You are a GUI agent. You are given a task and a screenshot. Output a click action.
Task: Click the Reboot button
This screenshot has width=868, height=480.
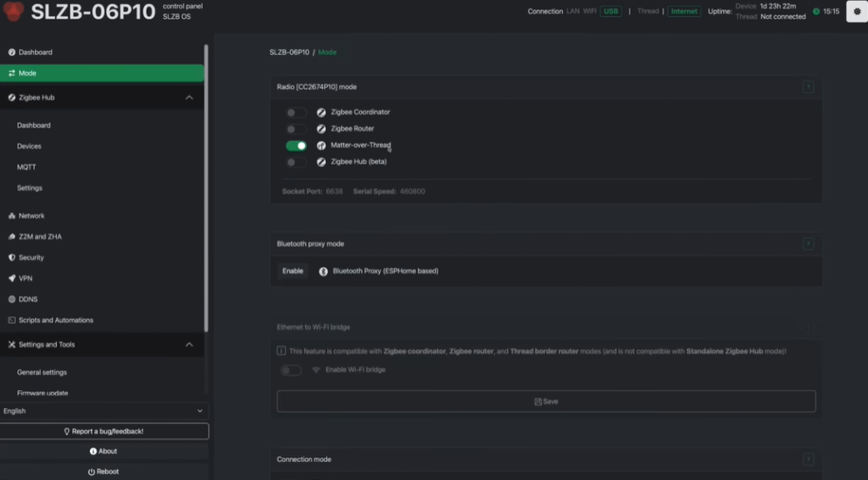pyautogui.click(x=103, y=472)
